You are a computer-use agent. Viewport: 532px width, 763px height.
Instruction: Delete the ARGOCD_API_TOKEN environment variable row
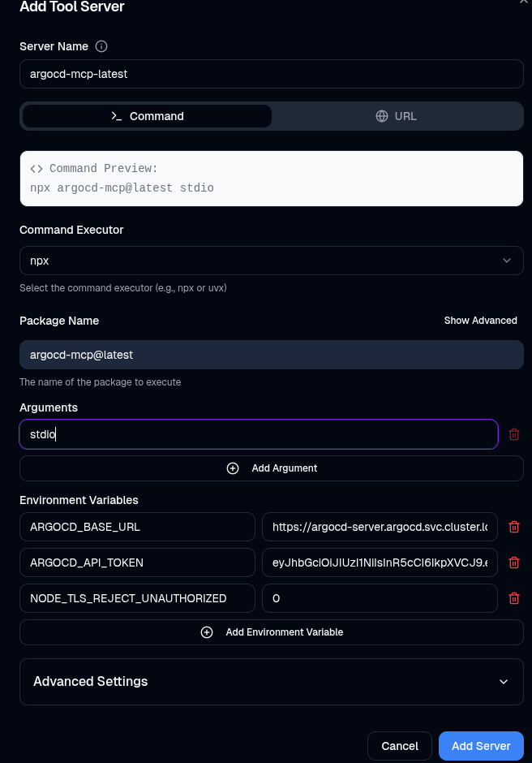point(513,563)
